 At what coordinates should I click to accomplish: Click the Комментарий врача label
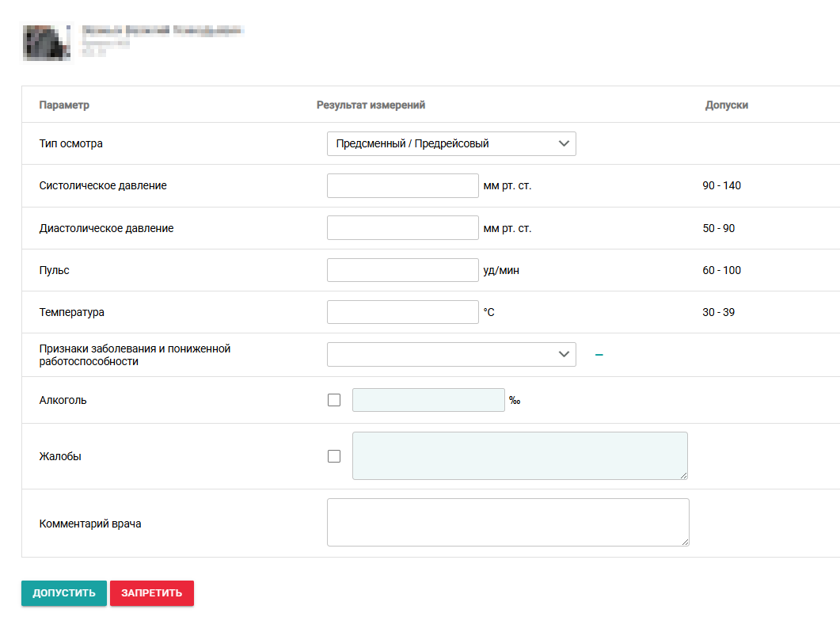click(x=90, y=524)
